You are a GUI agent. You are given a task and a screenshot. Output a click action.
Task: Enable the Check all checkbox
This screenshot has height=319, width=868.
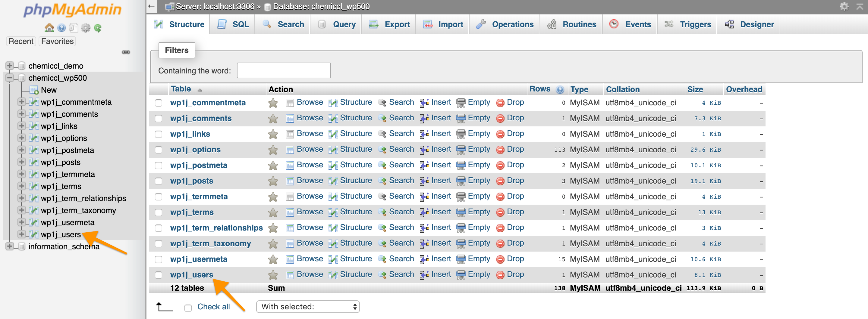(x=188, y=307)
